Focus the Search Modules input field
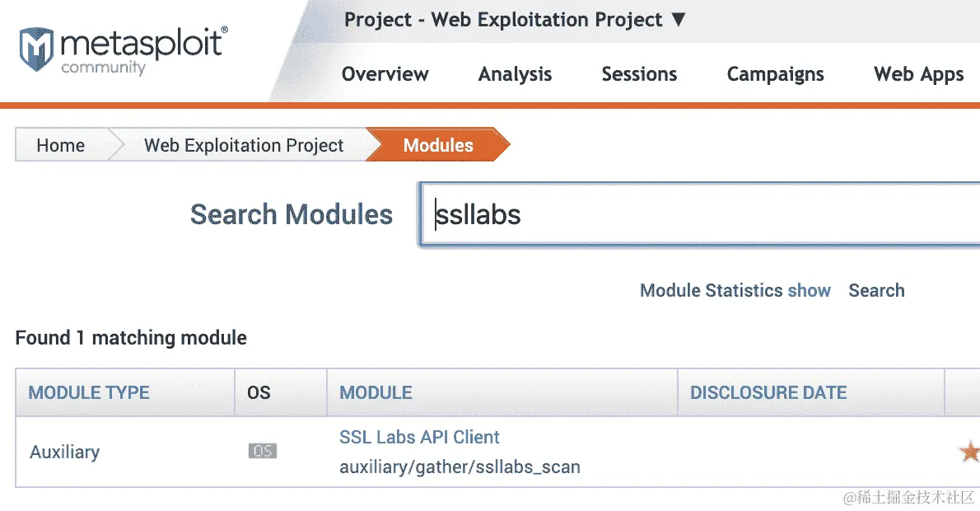The image size is (980, 511). pyautogui.click(x=700, y=214)
